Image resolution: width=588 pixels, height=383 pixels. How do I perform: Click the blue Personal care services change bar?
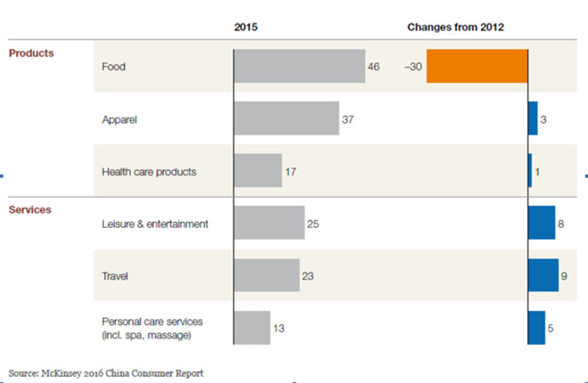[x=536, y=327]
